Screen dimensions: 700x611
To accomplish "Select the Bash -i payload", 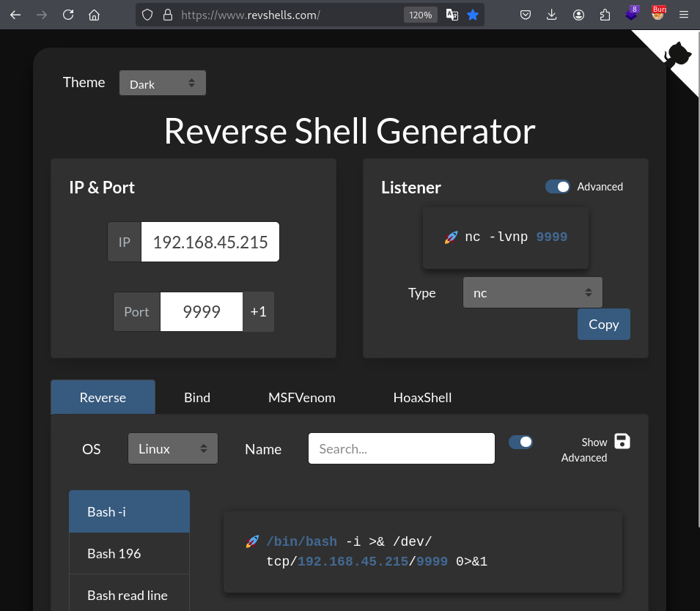I will tap(130, 511).
